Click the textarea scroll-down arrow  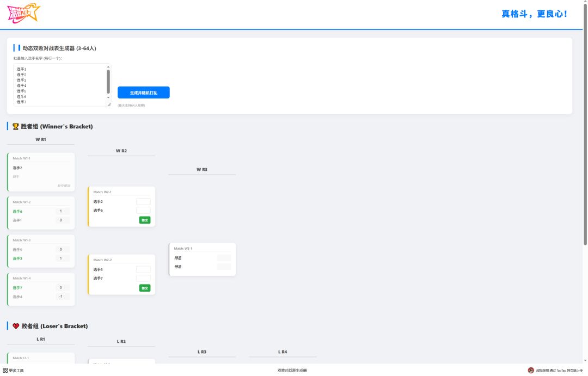pos(108,97)
